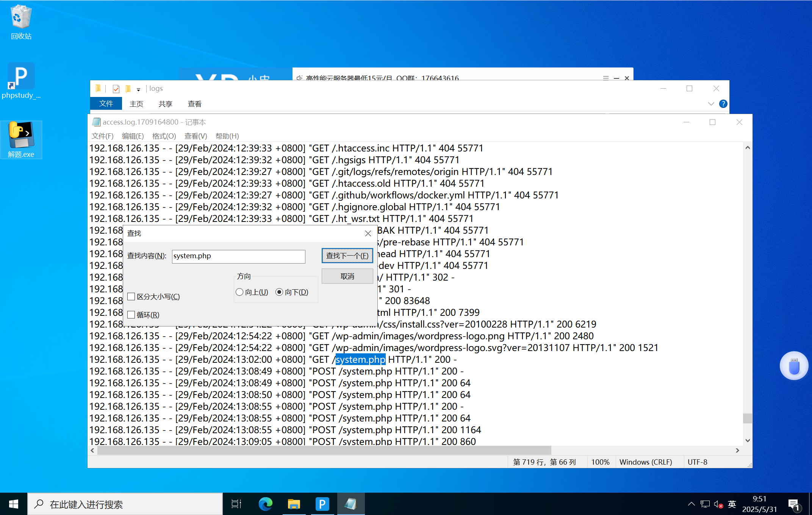The image size is (812, 515).
Task: Enable the 区分大小写 checkbox
Action: pyautogui.click(x=131, y=297)
